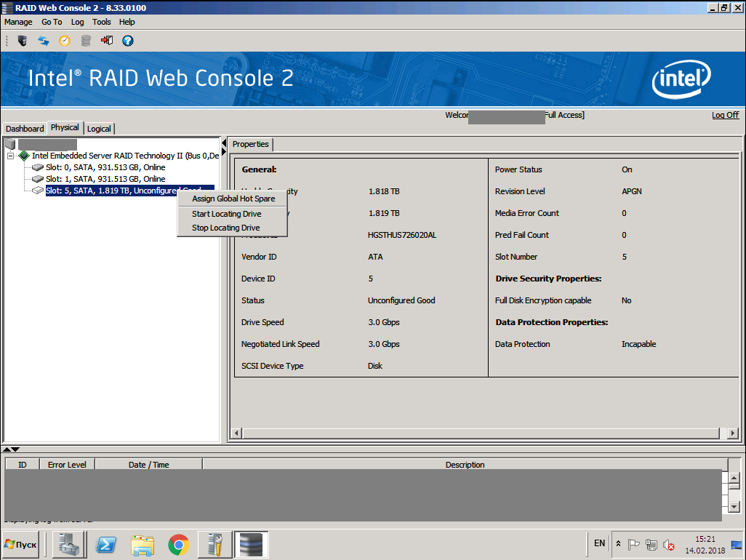Click the Slot 5 unconfigured drive icon
Screen dimensions: 746x560
[x=38, y=191]
